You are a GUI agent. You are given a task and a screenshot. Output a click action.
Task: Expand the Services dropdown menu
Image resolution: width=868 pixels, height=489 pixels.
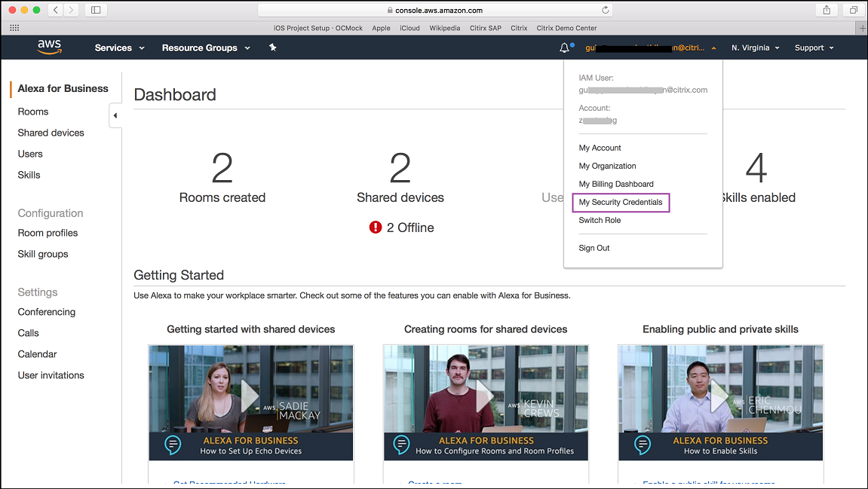[119, 47]
